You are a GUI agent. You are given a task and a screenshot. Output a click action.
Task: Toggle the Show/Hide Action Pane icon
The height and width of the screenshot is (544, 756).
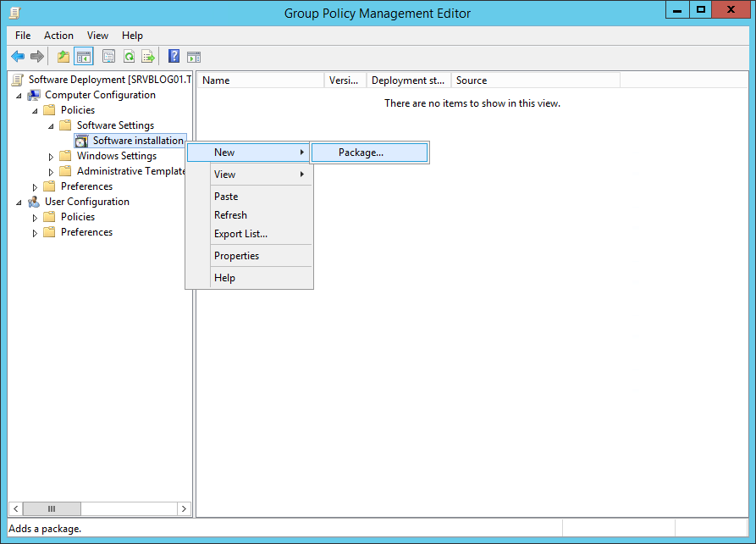(x=194, y=56)
